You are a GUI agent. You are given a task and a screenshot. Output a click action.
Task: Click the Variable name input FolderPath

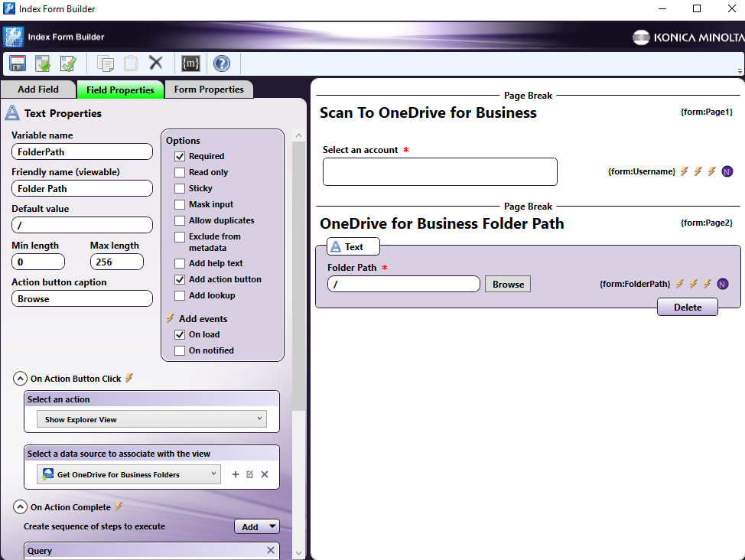pos(82,152)
